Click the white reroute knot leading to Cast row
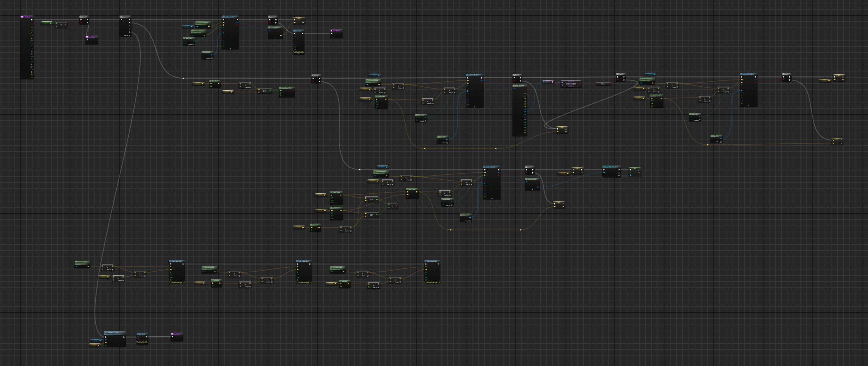The image size is (868, 366). (360, 170)
